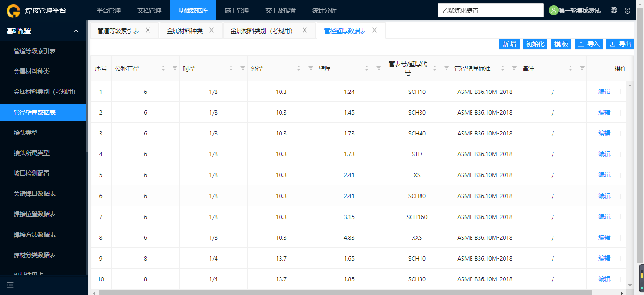Open 平台管理 top menu
Image resolution: width=644 pixels, height=295 pixels.
click(x=109, y=10)
